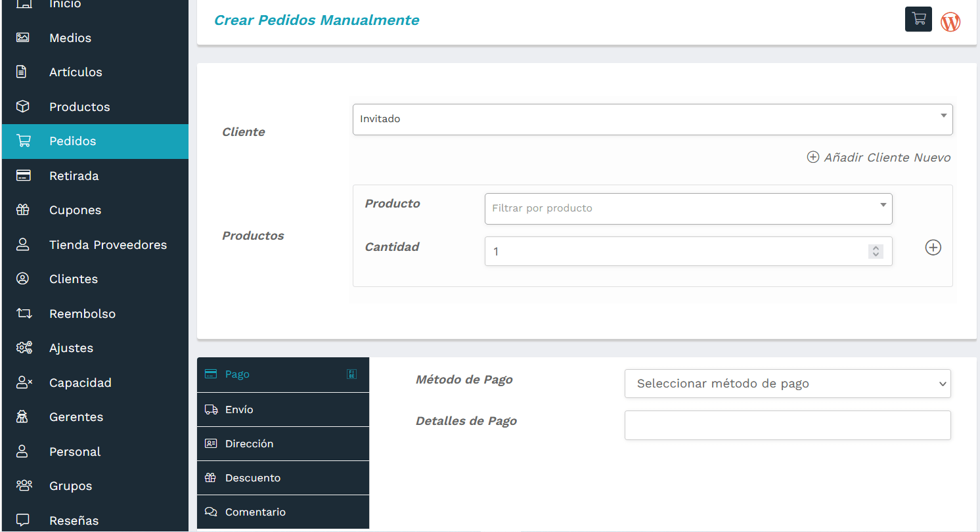
Task: Open the Seleccionar método de pago dropdown
Action: point(788,383)
